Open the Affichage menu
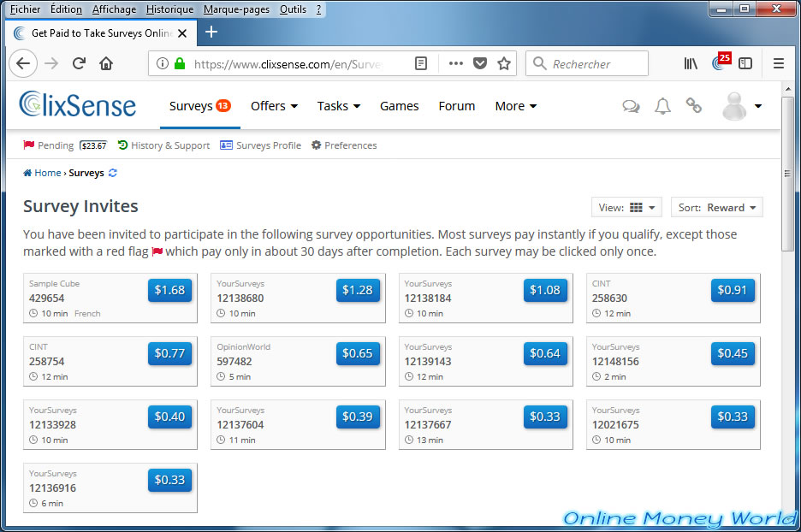Viewport: 801px width, 532px height. [x=114, y=9]
